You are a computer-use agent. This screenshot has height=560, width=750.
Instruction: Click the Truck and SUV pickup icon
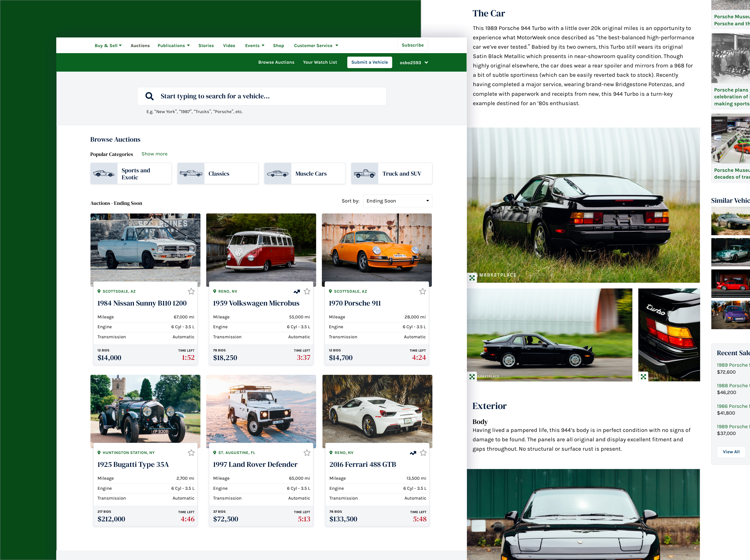[364, 174]
